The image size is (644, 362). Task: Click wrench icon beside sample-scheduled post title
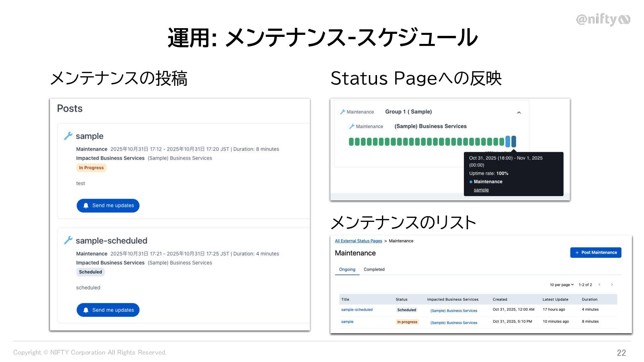(x=68, y=240)
